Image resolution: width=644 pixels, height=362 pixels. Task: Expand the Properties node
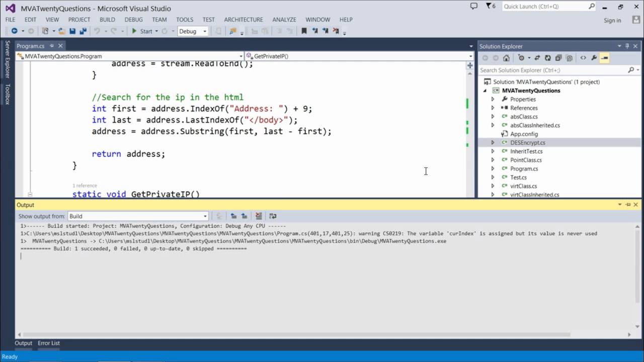tap(493, 100)
